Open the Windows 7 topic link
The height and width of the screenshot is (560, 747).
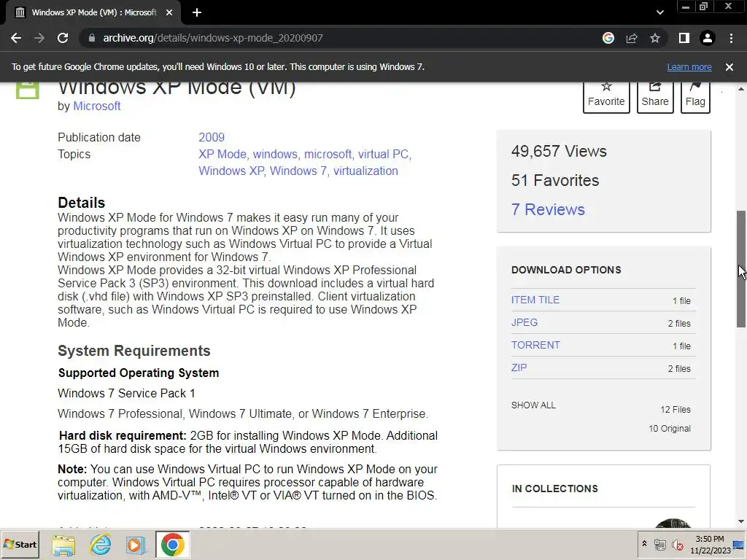coord(298,171)
